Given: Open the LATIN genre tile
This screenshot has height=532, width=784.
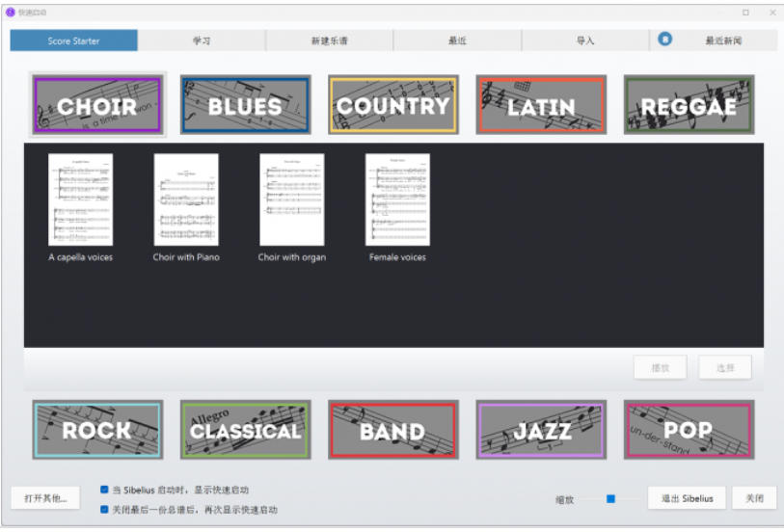Looking at the screenshot, I should (x=541, y=105).
